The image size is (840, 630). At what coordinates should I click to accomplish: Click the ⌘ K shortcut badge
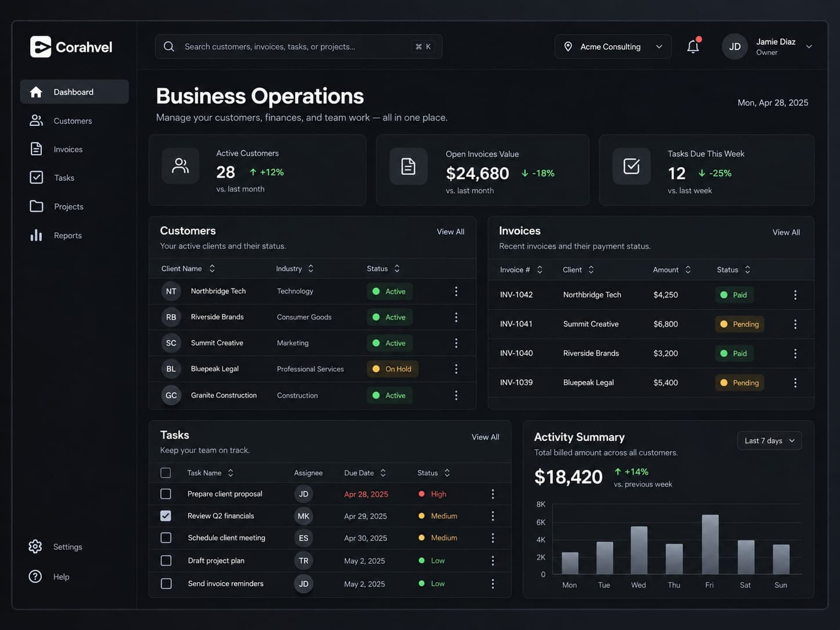pos(423,46)
